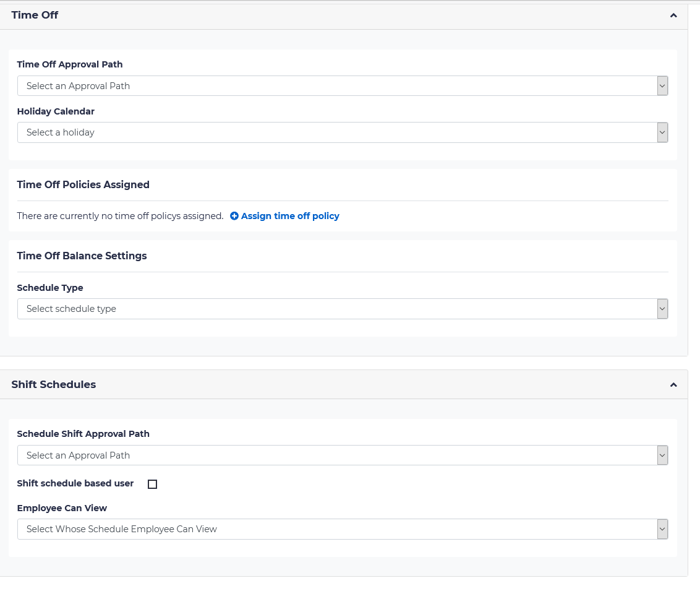Click arrow icon on Schedule Shift Approval Path

coord(662,455)
